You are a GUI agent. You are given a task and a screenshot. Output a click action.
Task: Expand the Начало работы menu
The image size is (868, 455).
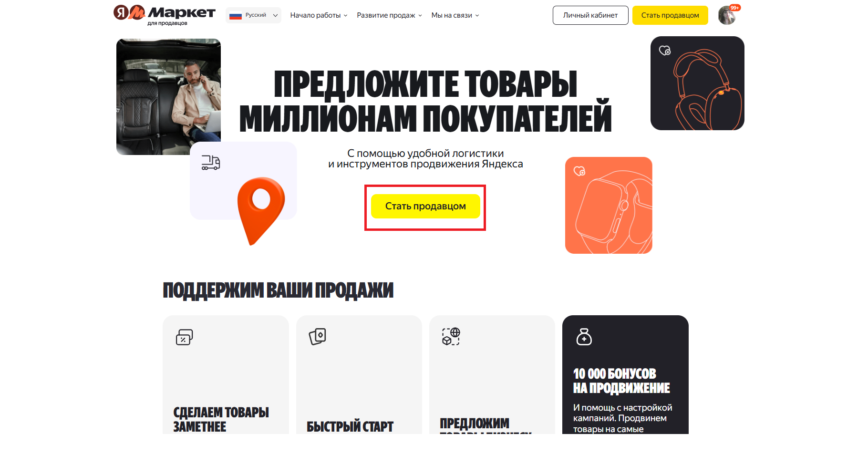[x=319, y=15]
